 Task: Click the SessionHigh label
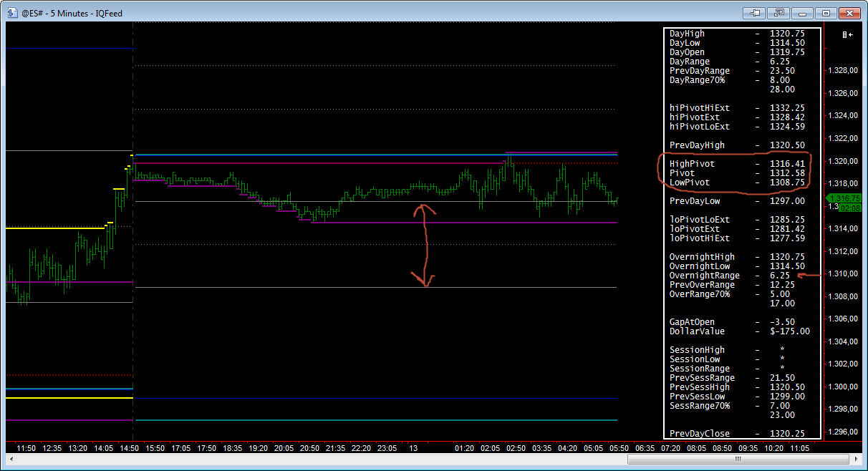tap(697, 350)
